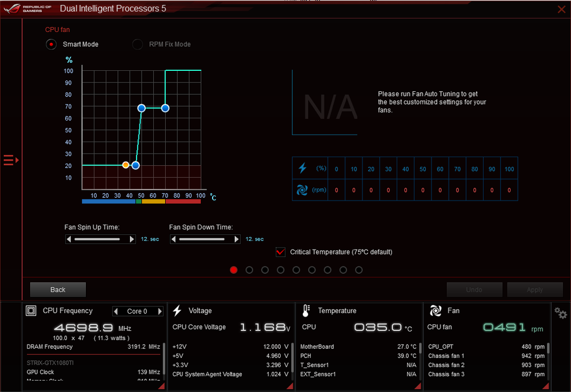Click the Voltage panel scrollbar

pos(292,357)
